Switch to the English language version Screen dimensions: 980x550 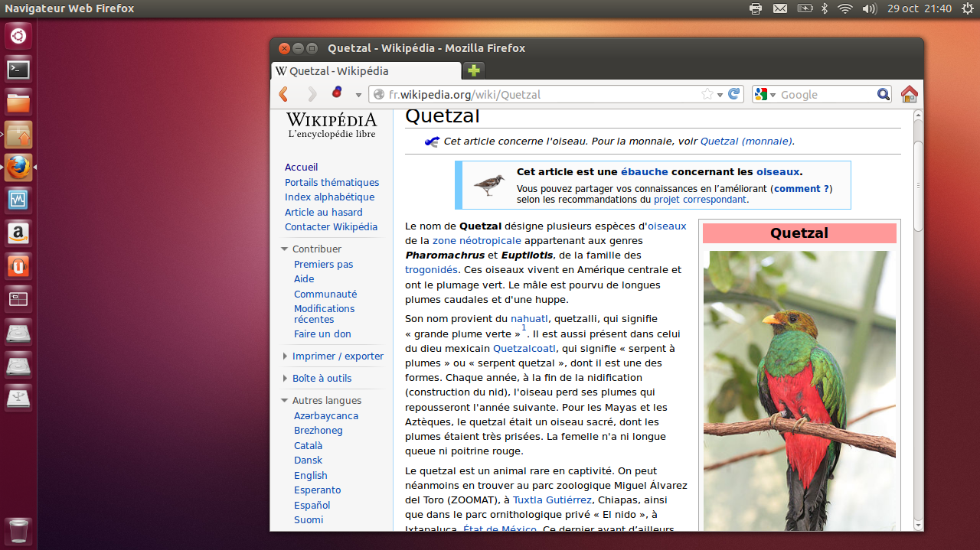click(x=310, y=475)
